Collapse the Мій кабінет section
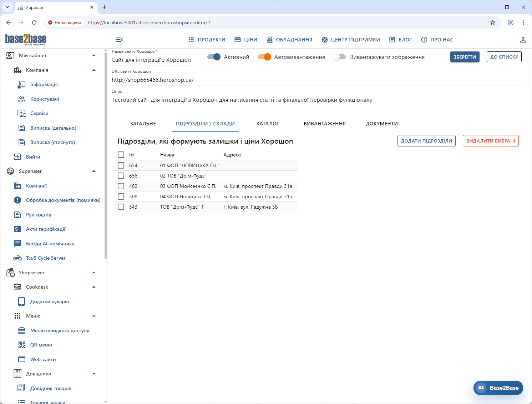The height and width of the screenshot is (404, 532). coord(94,55)
